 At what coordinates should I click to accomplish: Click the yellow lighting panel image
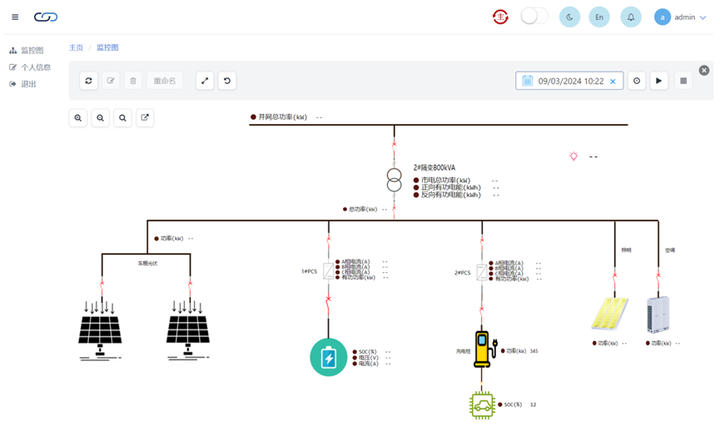(610, 313)
